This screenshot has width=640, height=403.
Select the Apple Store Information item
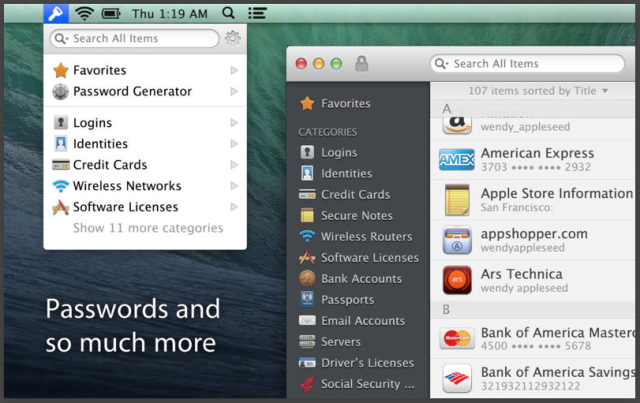tap(533, 200)
